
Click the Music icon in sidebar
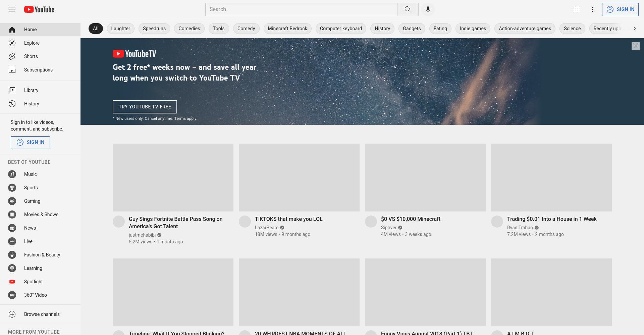[12, 174]
